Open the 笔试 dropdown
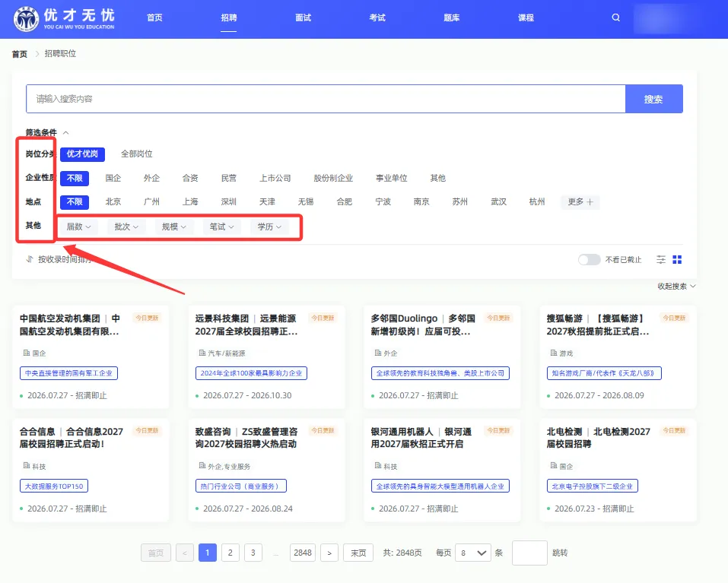 tap(221, 227)
